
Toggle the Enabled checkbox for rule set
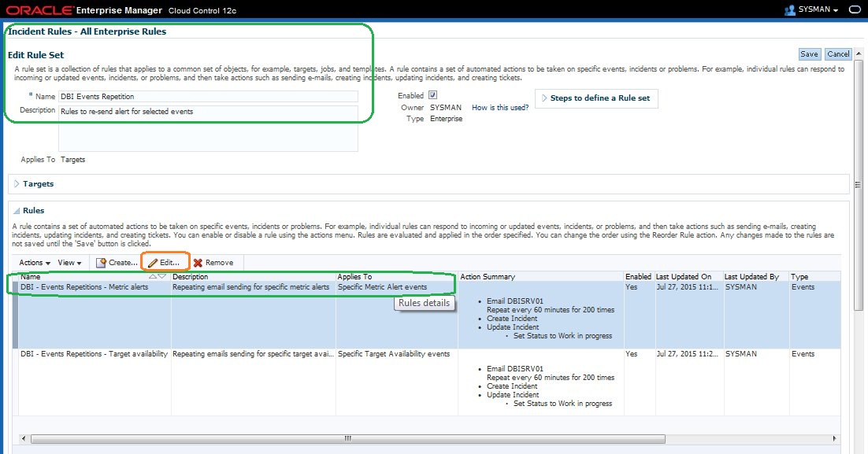[x=433, y=95]
